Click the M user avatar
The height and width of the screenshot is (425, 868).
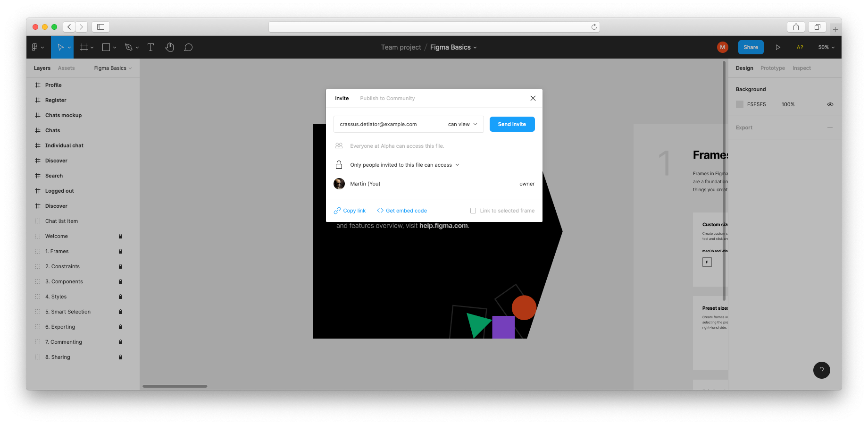click(x=722, y=47)
